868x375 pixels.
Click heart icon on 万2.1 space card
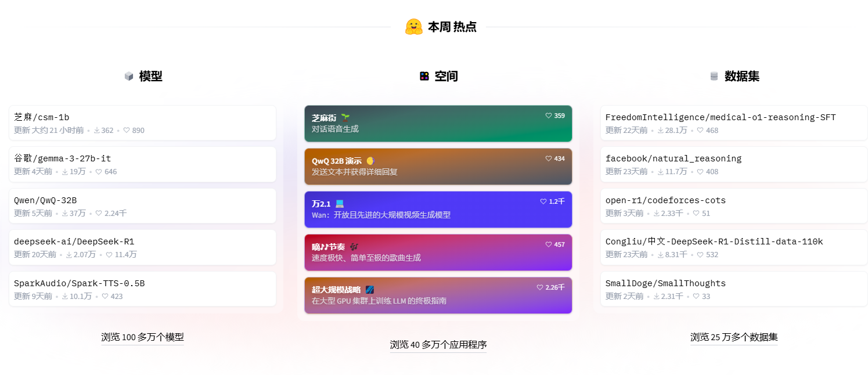click(543, 201)
